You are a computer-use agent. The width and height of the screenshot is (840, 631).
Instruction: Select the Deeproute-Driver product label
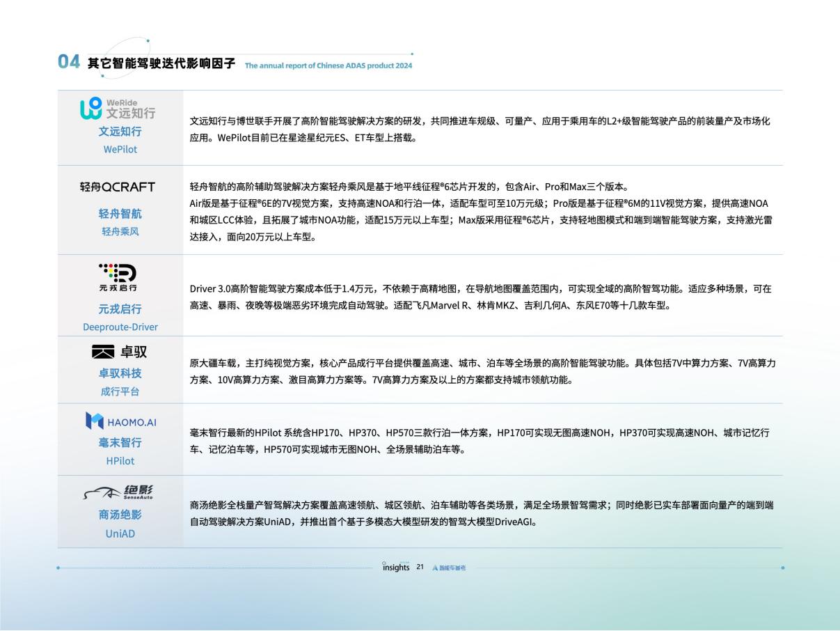pyautogui.click(x=120, y=327)
